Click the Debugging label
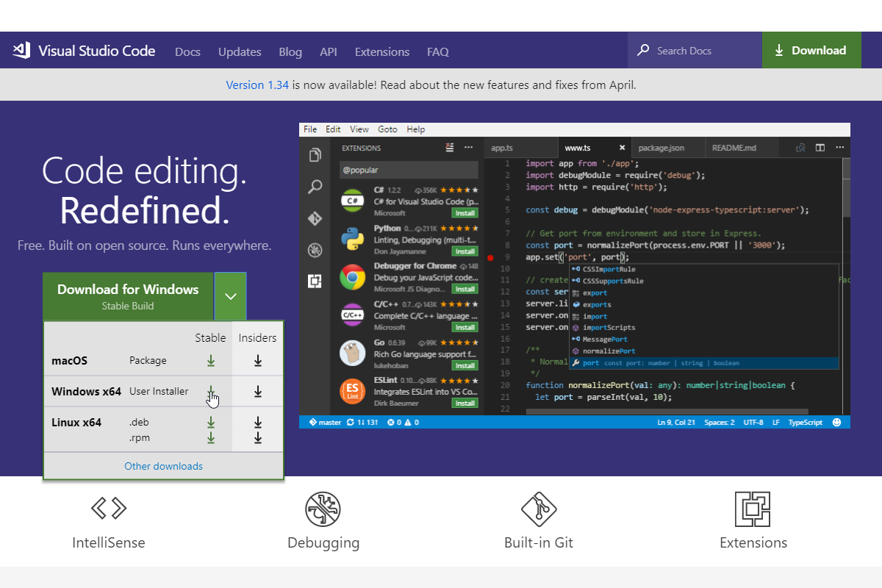The height and width of the screenshot is (588, 882). click(x=323, y=543)
